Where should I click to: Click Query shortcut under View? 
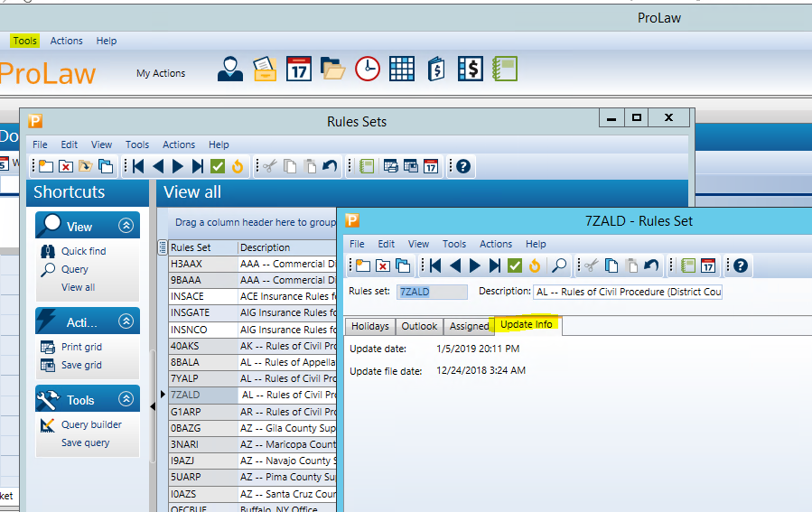tap(75, 269)
